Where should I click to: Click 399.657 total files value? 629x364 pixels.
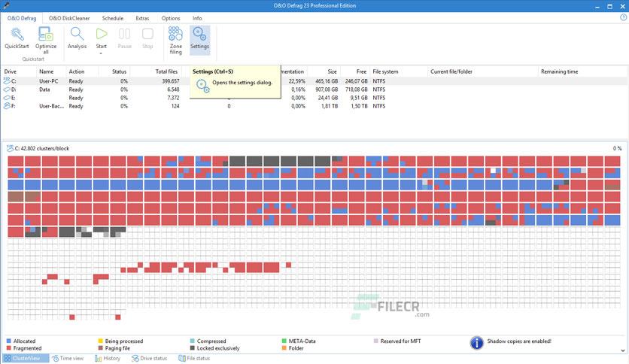171,81
